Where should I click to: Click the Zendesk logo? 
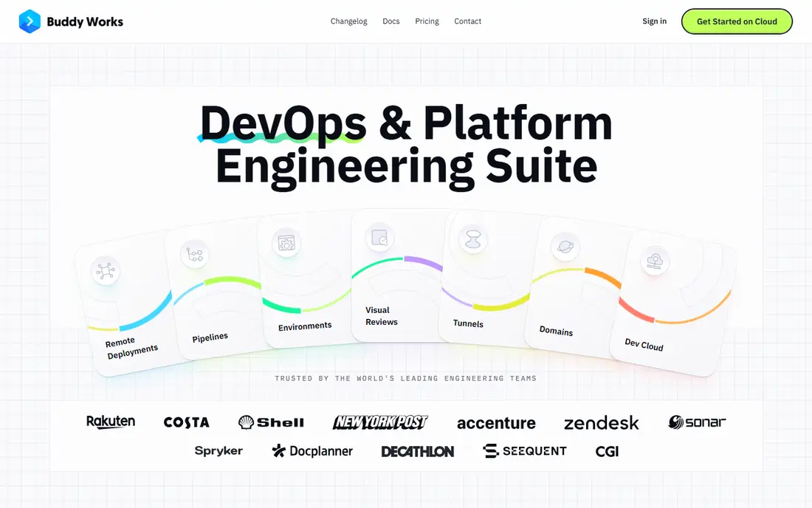(601, 423)
